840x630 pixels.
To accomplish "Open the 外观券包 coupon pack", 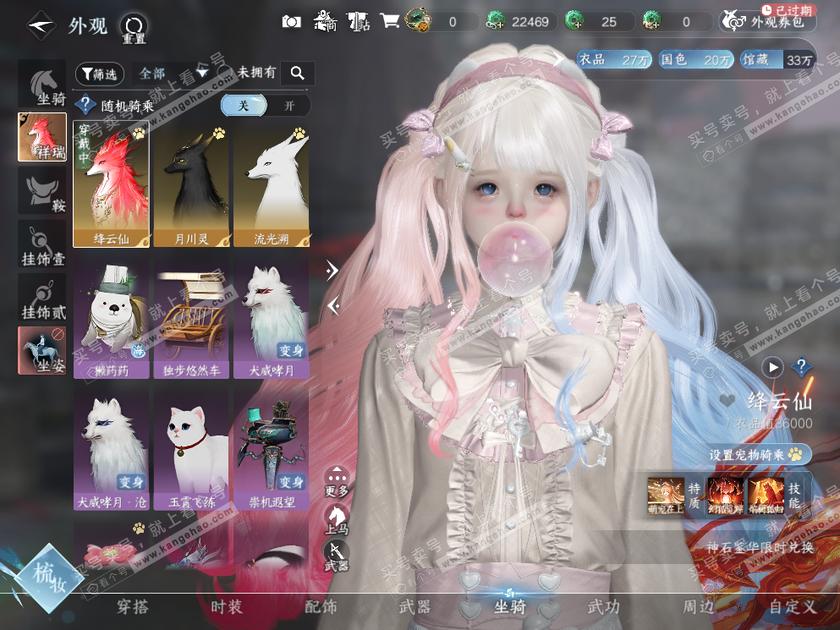I will pyautogui.click(x=767, y=21).
